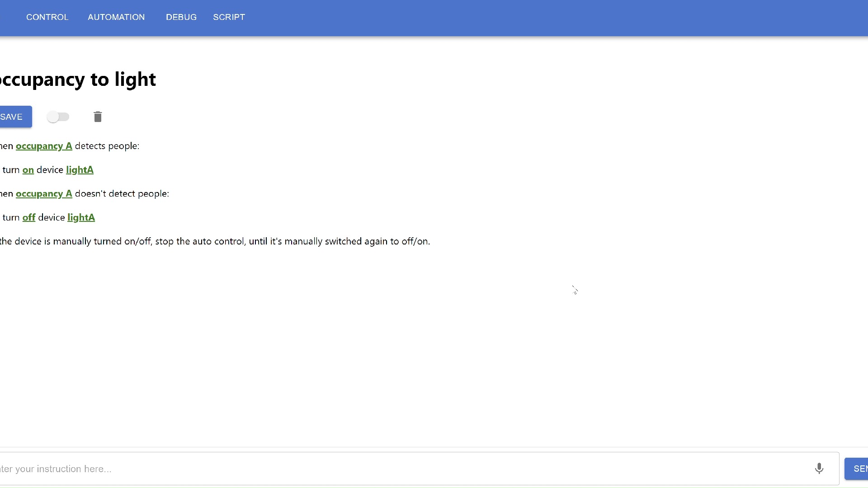Open the AUTOMATION tab

116,17
